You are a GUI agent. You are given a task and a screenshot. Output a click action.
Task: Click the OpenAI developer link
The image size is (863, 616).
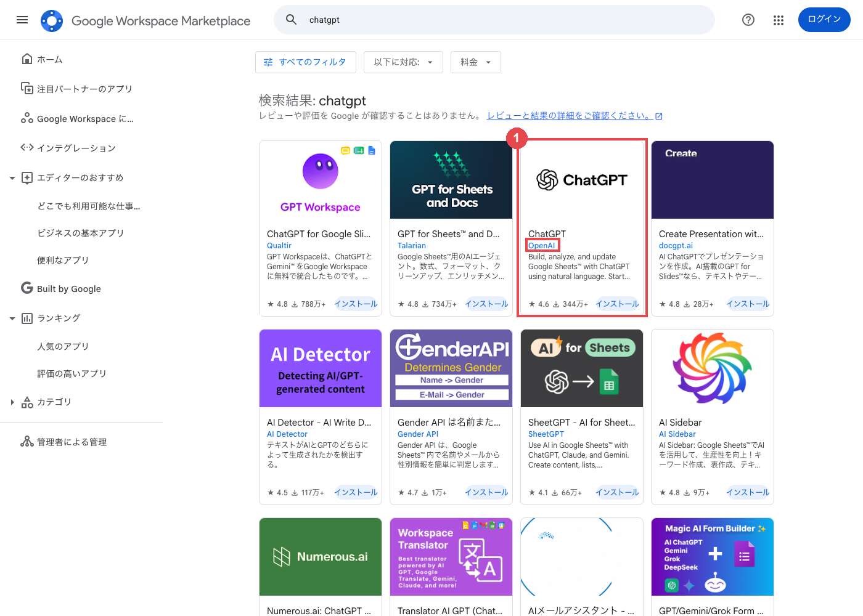pyautogui.click(x=542, y=245)
